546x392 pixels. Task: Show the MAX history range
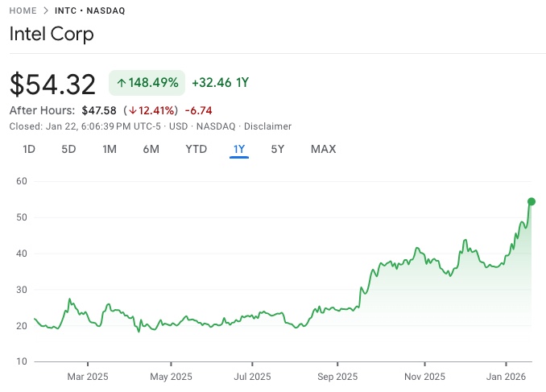click(323, 149)
